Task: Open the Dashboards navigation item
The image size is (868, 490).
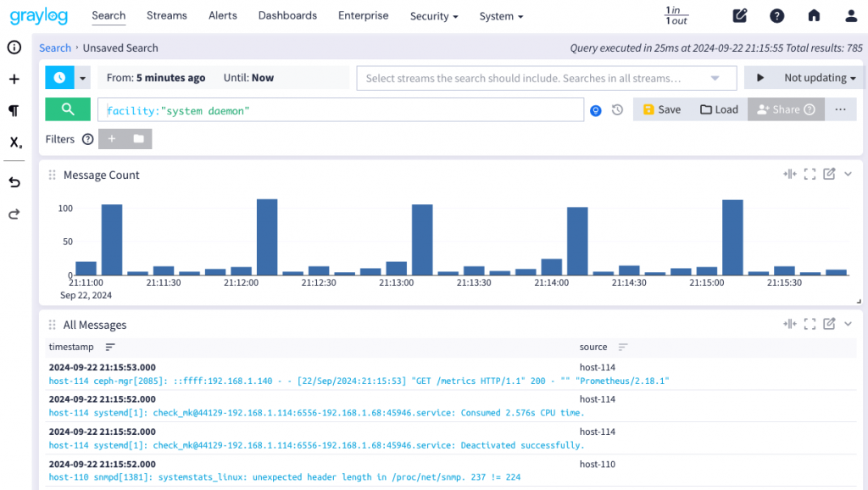Action: pyautogui.click(x=287, y=15)
